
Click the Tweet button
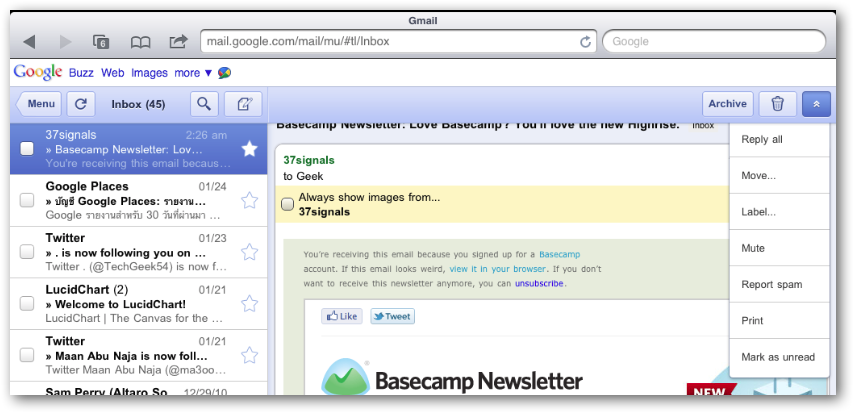(x=392, y=316)
